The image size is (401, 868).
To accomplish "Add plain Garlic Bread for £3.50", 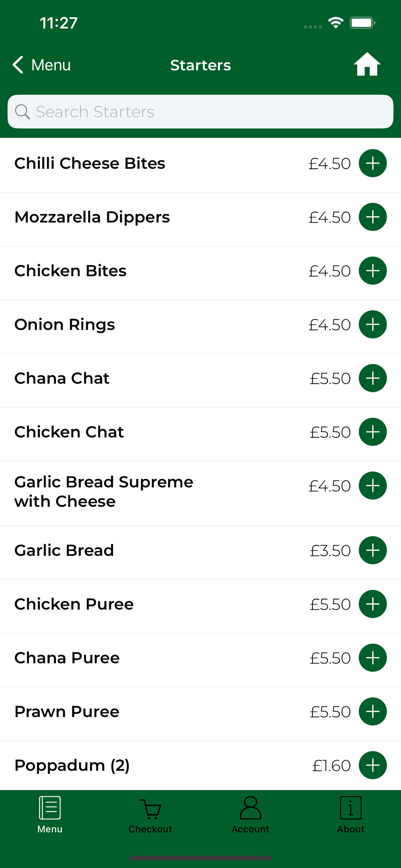I will (x=372, y=550).
